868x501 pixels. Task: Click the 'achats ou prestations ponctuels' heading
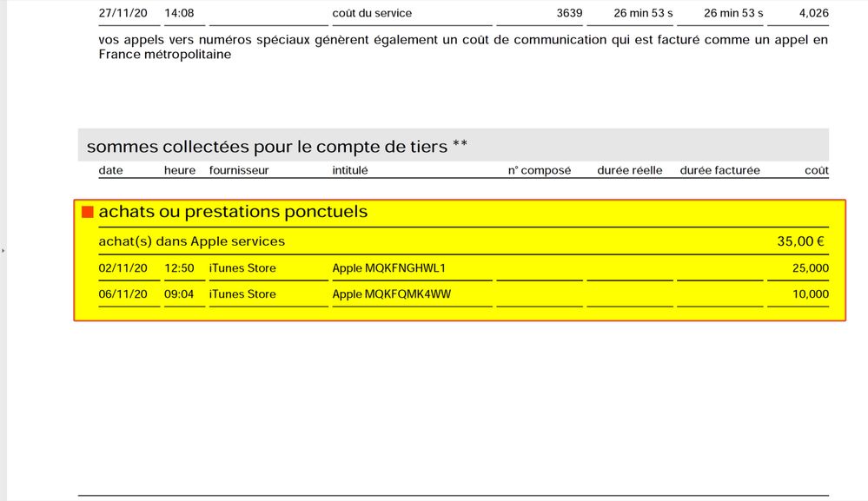click(x=233, y=212)
